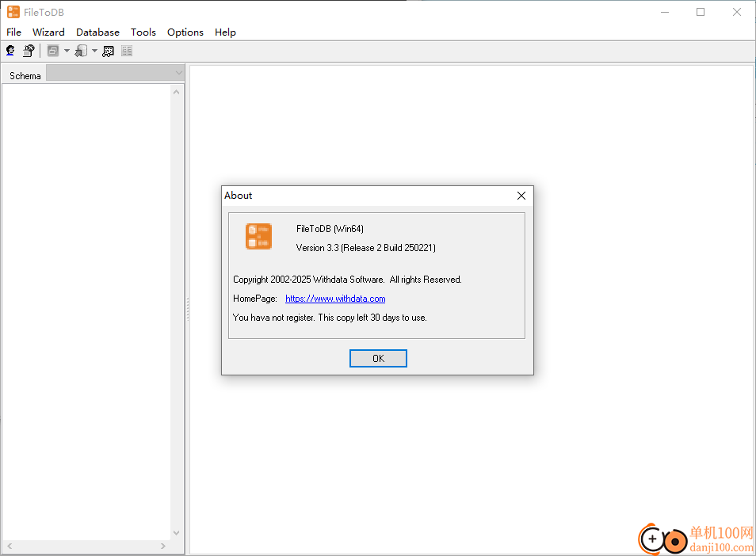Click scroll left arrow in schema panel

[10, 546]
